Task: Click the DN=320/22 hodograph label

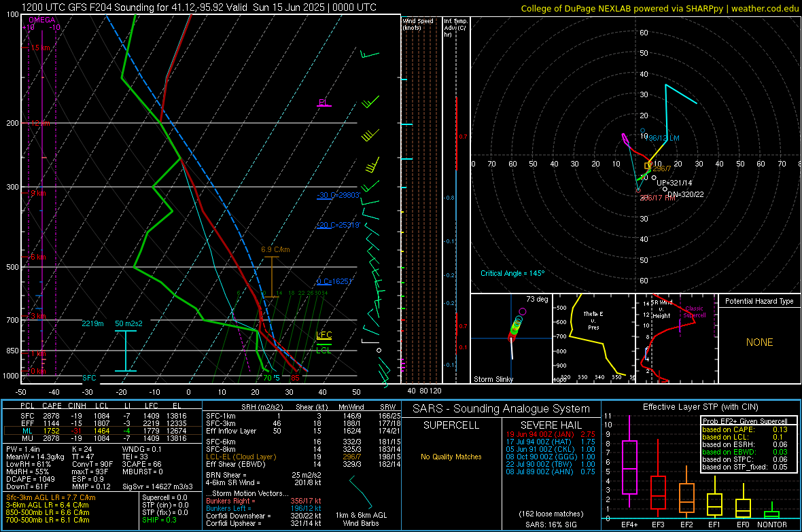Action: click(x=685, y=194)
